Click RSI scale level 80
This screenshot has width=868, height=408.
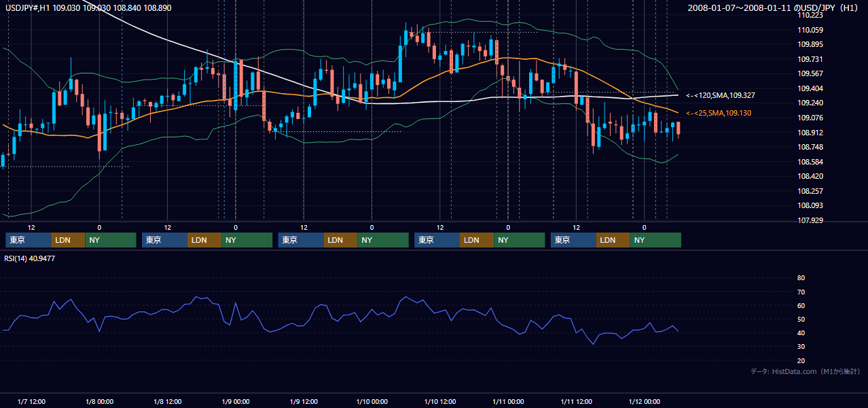[801, 278]
